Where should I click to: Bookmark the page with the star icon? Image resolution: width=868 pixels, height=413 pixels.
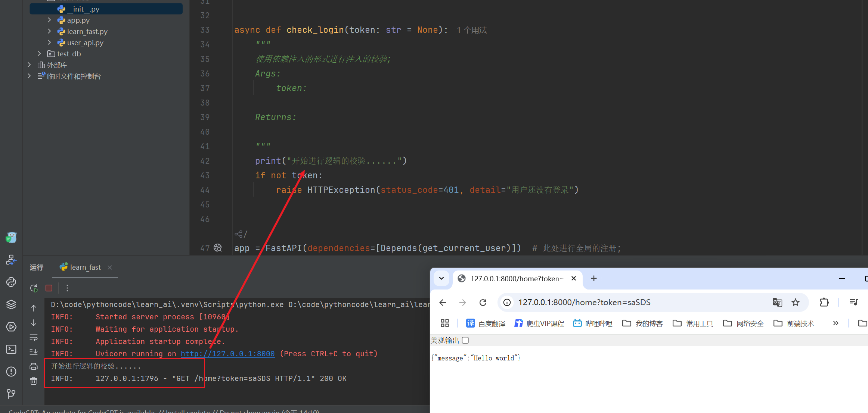pos(796,302)
